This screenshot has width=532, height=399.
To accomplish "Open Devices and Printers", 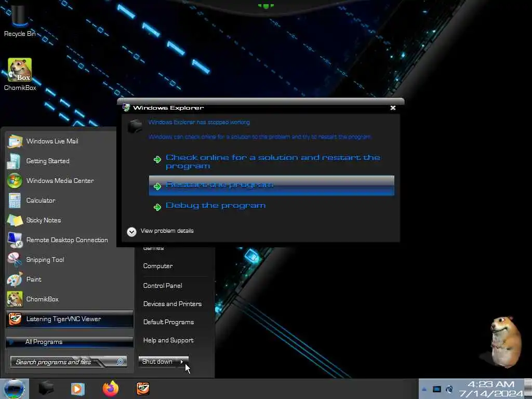I will [172, 304].
